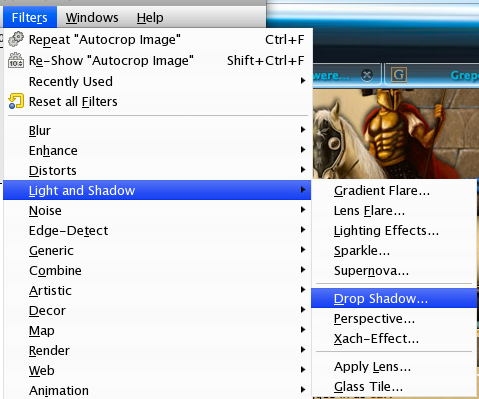Choose Lens Flare filter

click(394, 211)
